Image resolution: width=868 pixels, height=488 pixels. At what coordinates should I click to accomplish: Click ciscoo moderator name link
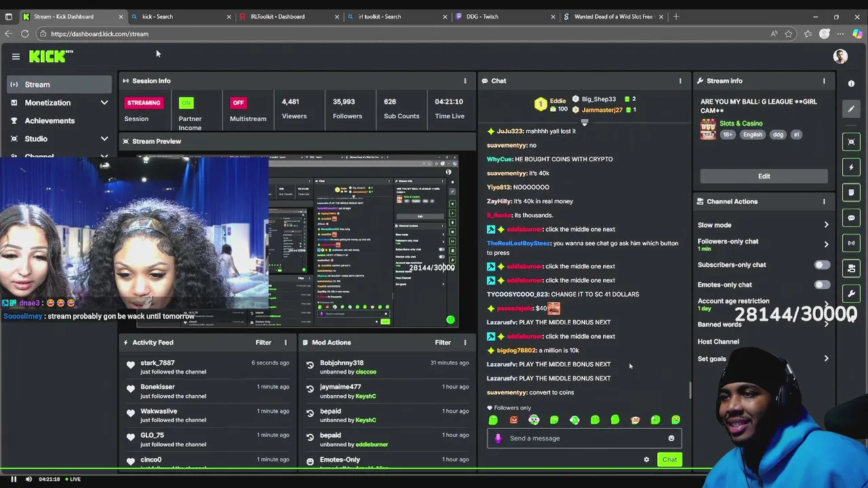pos(366,372)
